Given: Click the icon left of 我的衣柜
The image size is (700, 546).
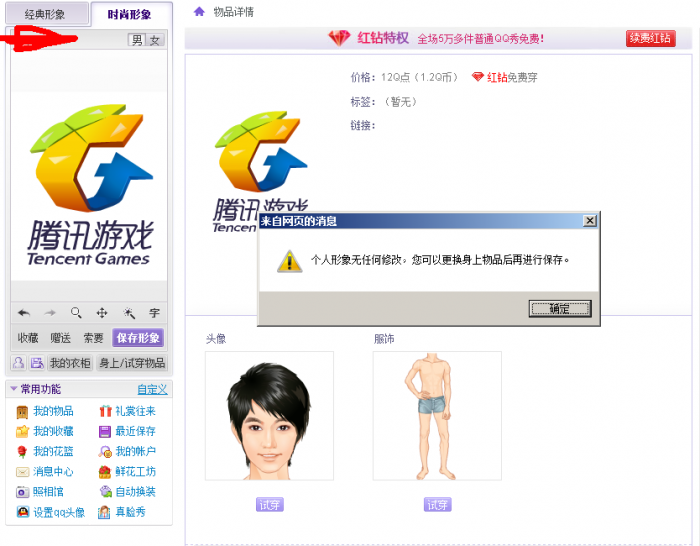Looking at the screenshot, I should pos(37,363).
